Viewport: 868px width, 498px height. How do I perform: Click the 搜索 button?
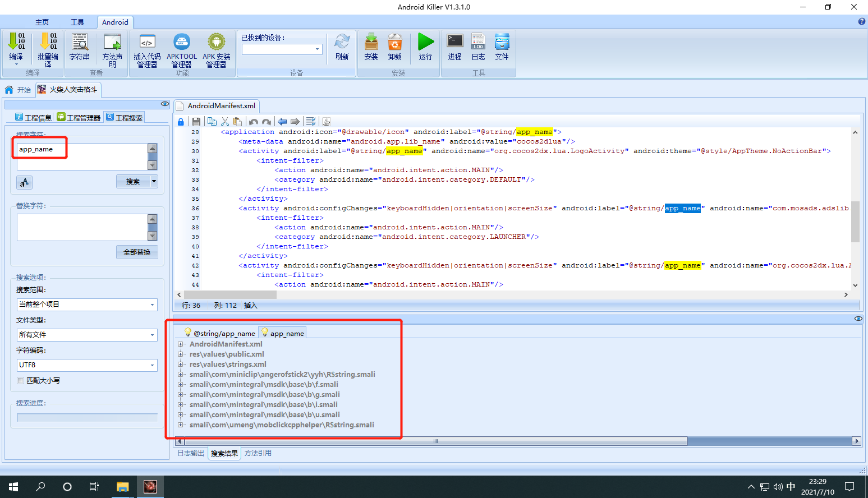(x=133, y=181)
